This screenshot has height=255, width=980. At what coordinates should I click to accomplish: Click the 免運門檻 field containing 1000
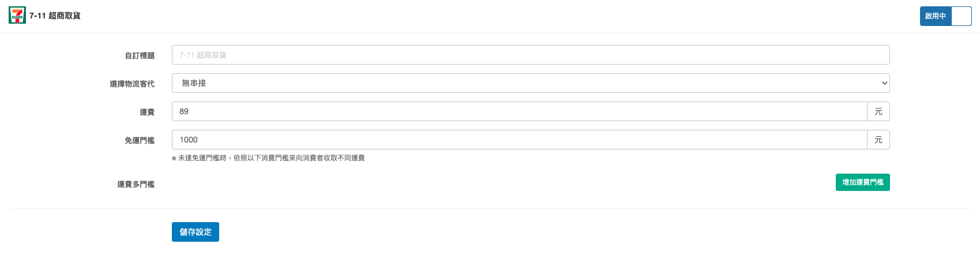click(x=520, y=140)
